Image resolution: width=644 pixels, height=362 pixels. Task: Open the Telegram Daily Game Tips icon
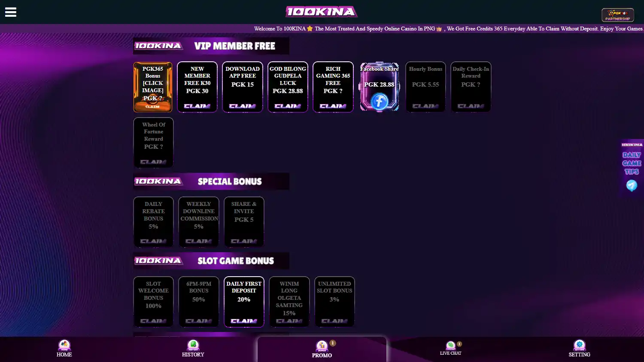[x=632, y=185]
